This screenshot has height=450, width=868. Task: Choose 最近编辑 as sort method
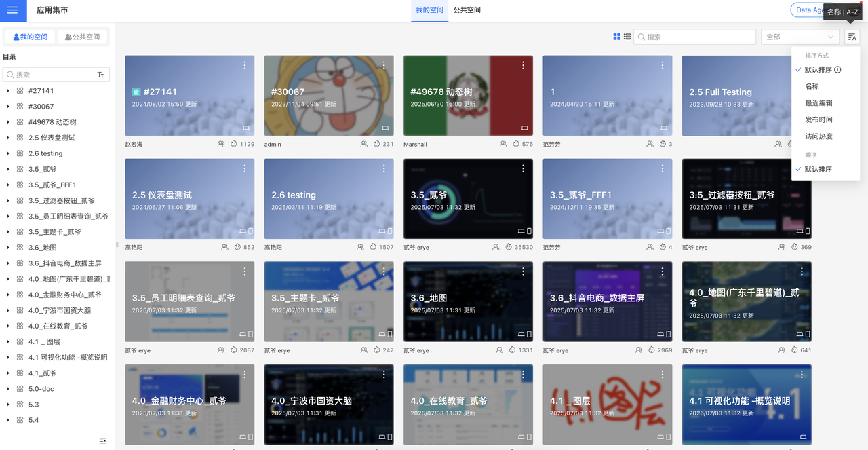[818, 103]
